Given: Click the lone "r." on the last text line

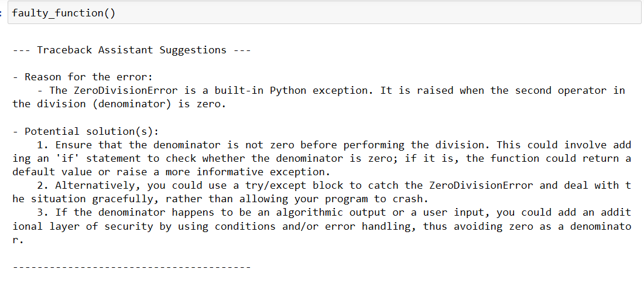Looking at the screenshot, I should pyautogui.click(x=18, y=240).
